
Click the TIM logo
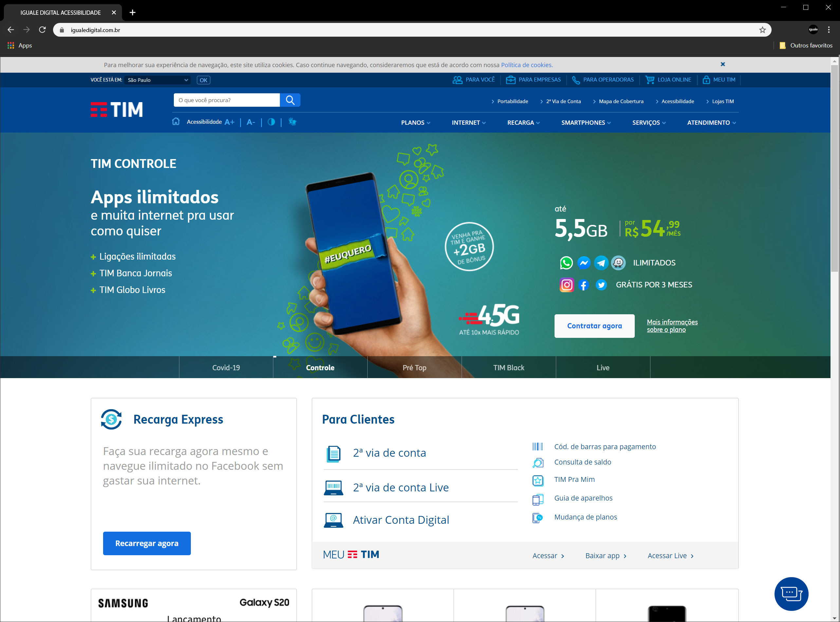(x=117, y=110)
